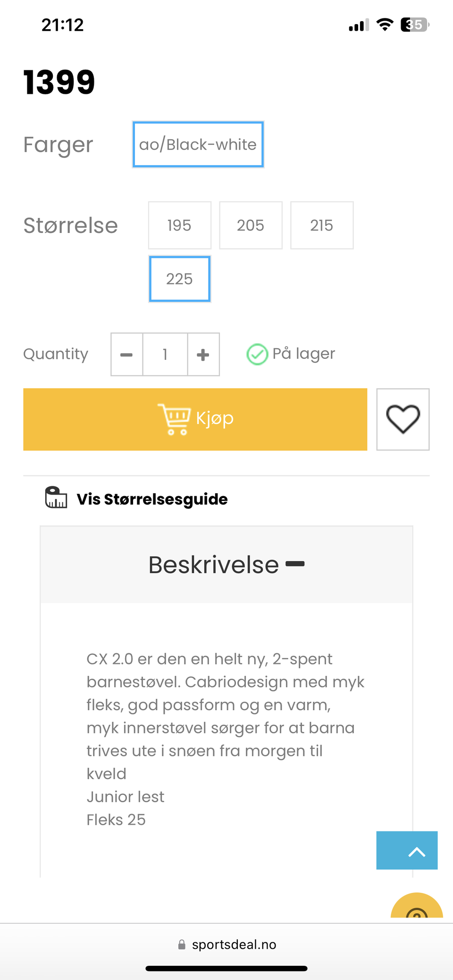Tap the heart wishlist icon
Screen dimensions: 453x980
tap(403, 419)
